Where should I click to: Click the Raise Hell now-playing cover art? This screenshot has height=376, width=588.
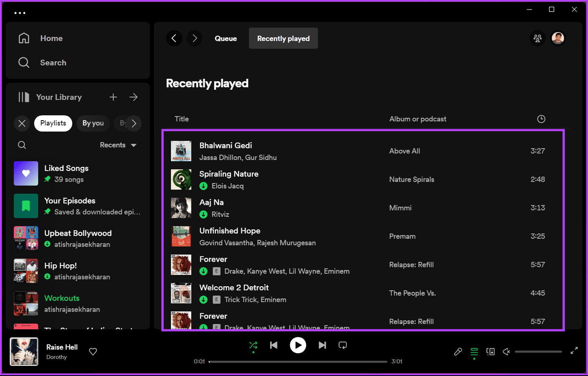24,352
